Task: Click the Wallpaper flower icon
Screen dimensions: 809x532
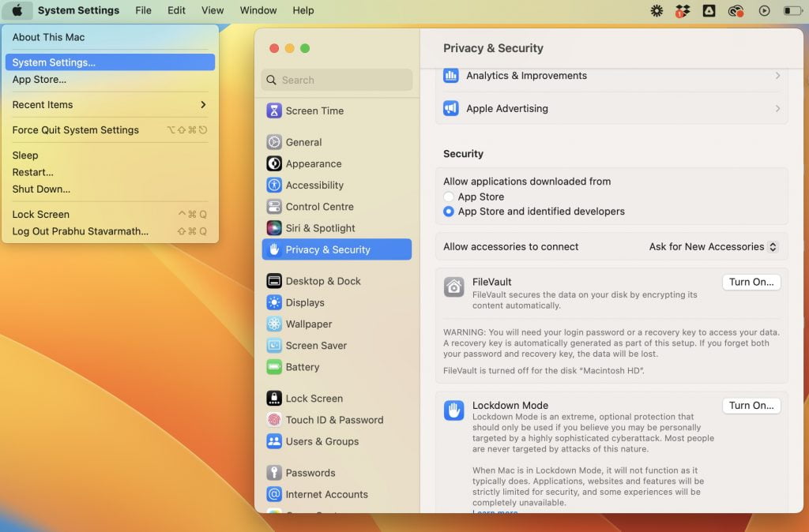Action: pos(274,324)
